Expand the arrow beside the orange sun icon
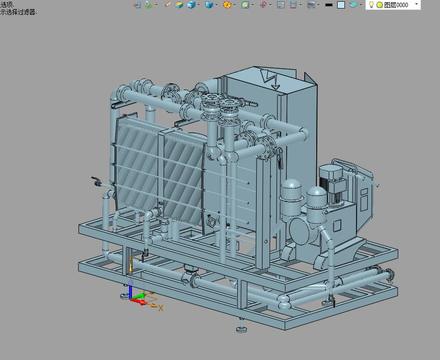The width and height of the screenshot is (440, 360). 235,5
